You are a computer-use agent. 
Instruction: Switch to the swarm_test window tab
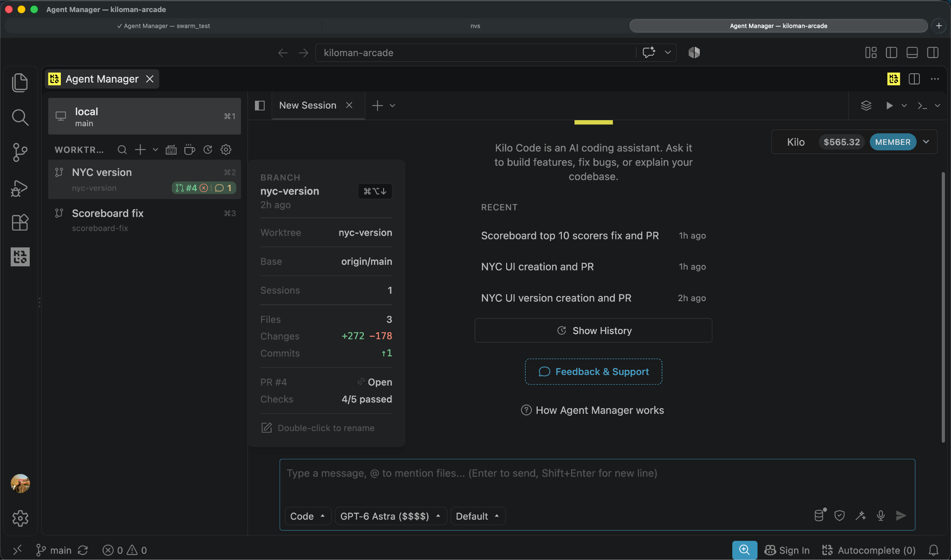163,26
